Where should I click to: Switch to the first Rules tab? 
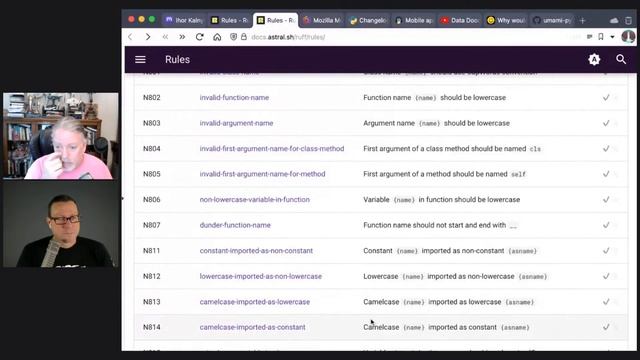(x=229, y=20)
